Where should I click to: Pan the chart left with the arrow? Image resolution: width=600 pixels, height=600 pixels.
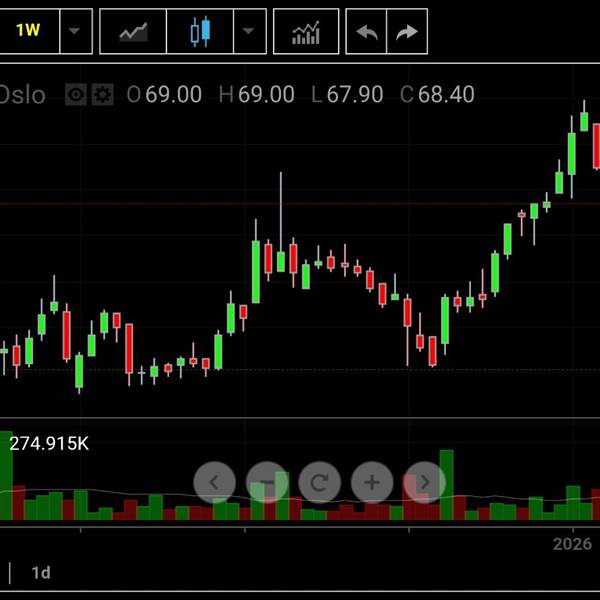click(x=215, y=482)
